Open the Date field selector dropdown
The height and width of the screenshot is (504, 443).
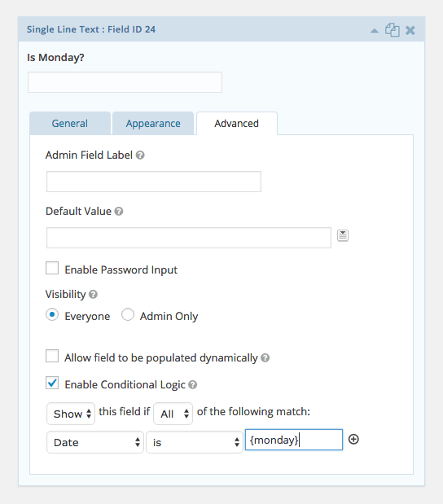[x=95, y=442]
